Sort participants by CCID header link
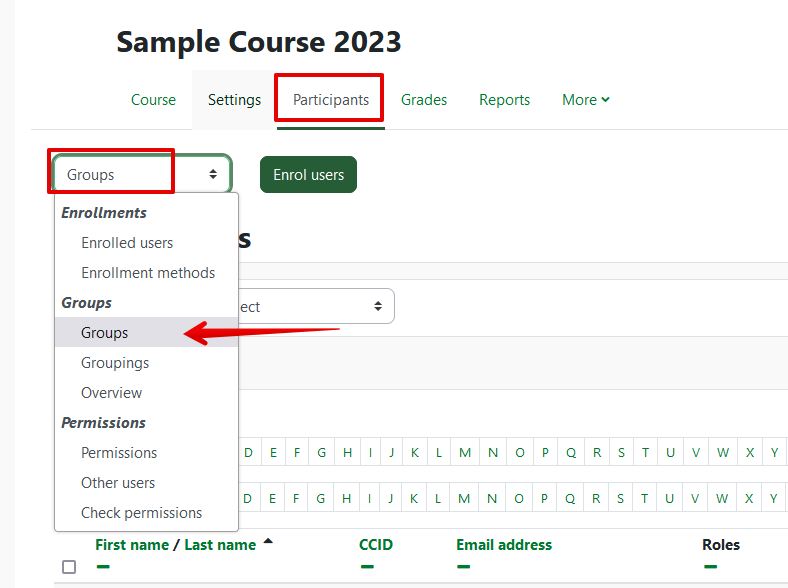 coord(376,545)
